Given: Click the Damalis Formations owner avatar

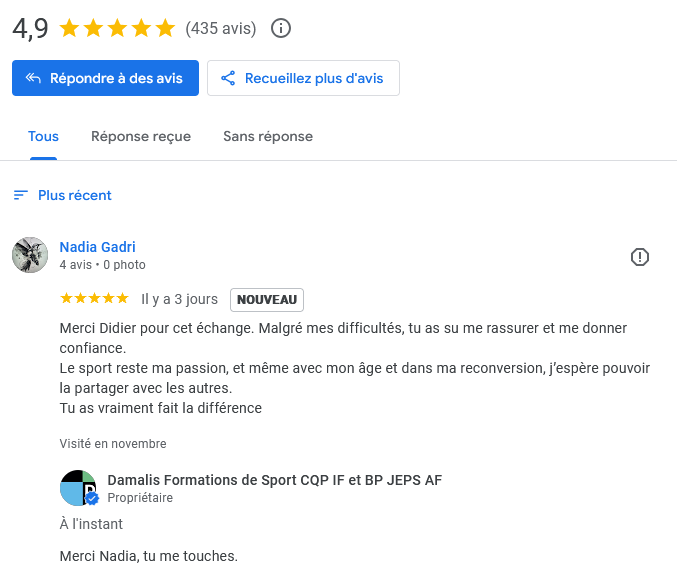Looking at the screenshot, I should click(x=77, y=487).
